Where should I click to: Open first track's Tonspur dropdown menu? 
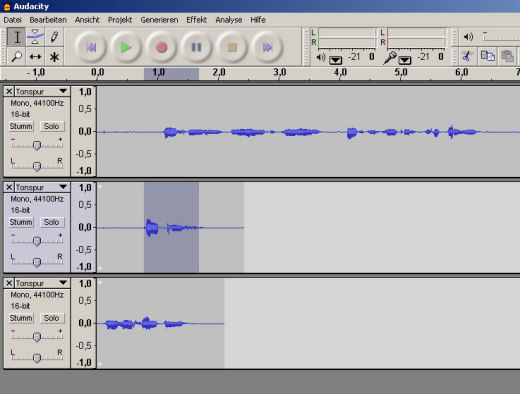tap(42, 91)
